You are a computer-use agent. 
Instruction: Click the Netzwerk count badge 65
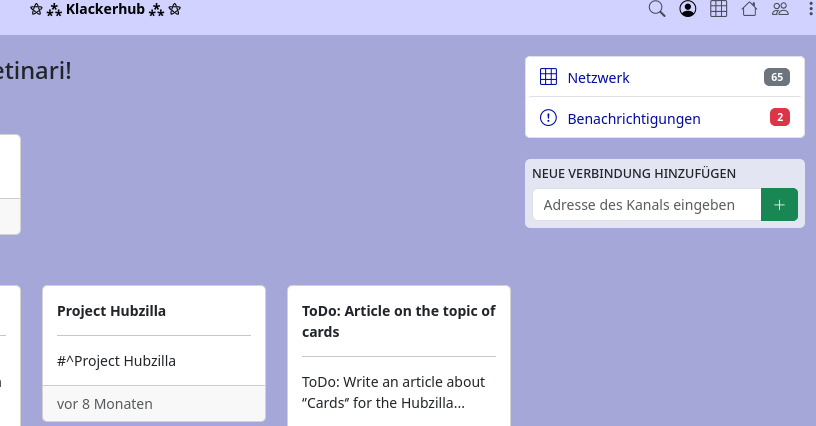point(777,77)
